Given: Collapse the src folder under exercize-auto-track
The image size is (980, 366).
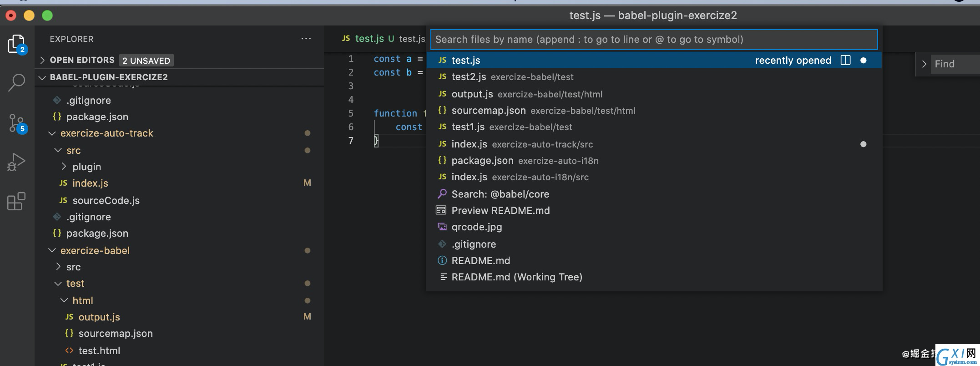Looking at the screenshot, I should [58, 150].
